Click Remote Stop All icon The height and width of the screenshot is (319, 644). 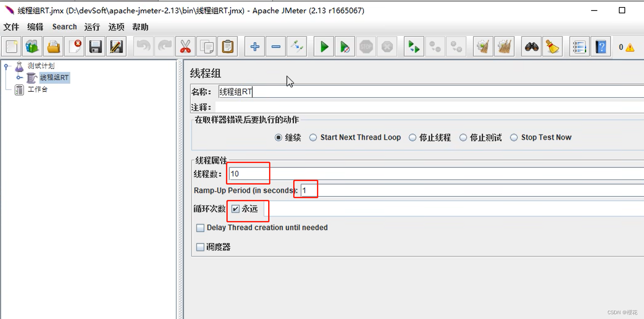(435, 46)
